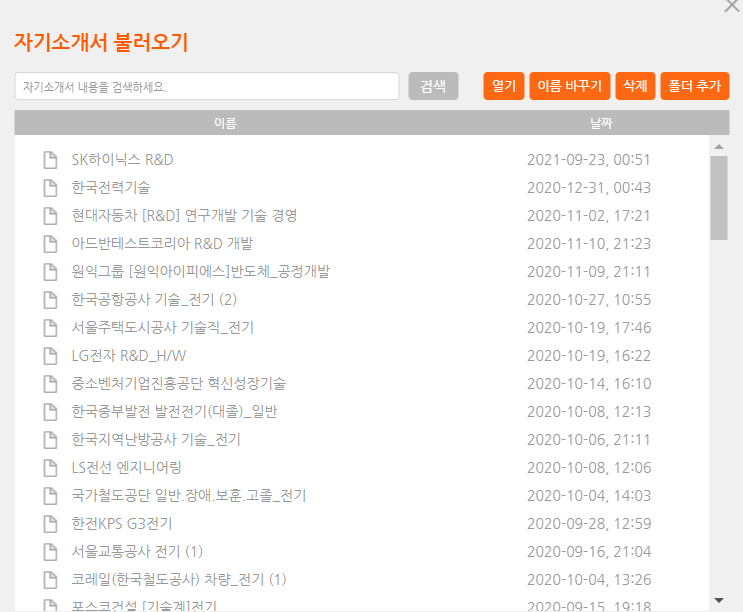Select the 한국전력기술 document
Screen dimensions: 743x612
pos(111,188)
